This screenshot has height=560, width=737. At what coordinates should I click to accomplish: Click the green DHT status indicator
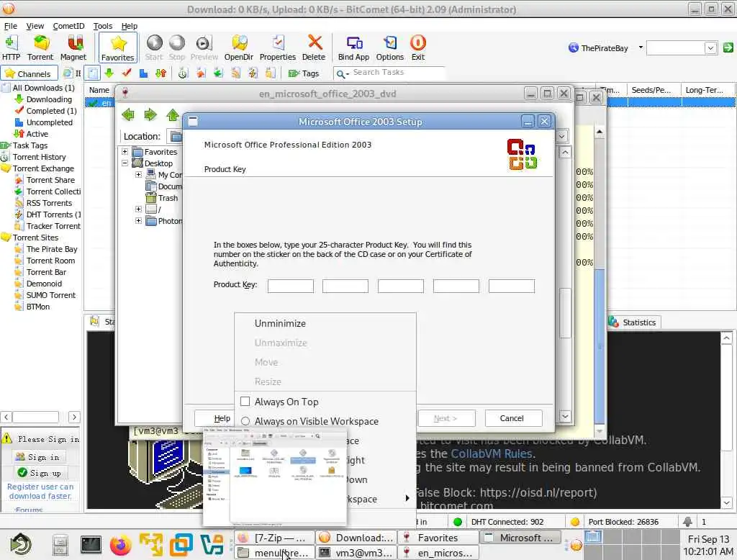(x=457, y=522)
